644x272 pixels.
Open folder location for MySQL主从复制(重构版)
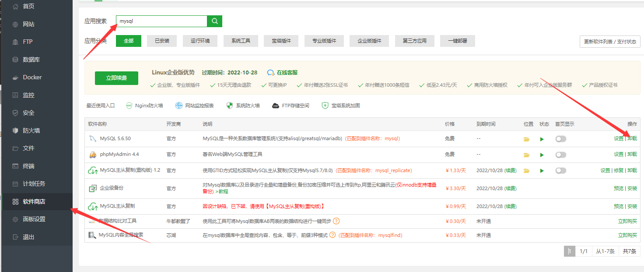click(x=527, y=171)
